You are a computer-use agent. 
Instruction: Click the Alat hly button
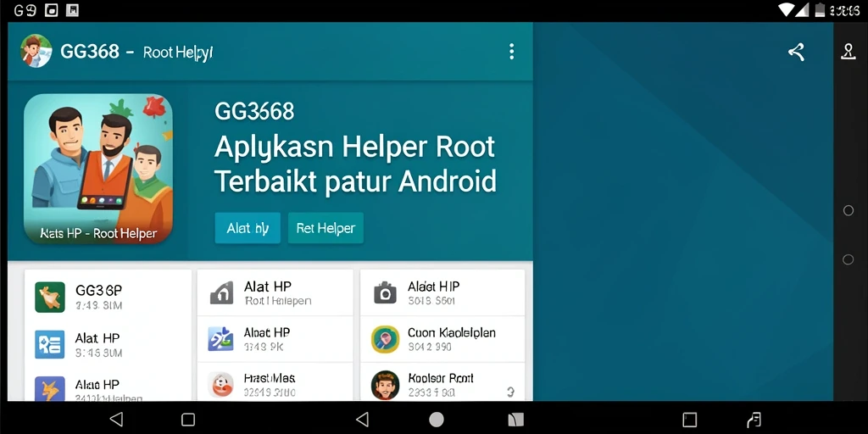(x=248, y=228)
